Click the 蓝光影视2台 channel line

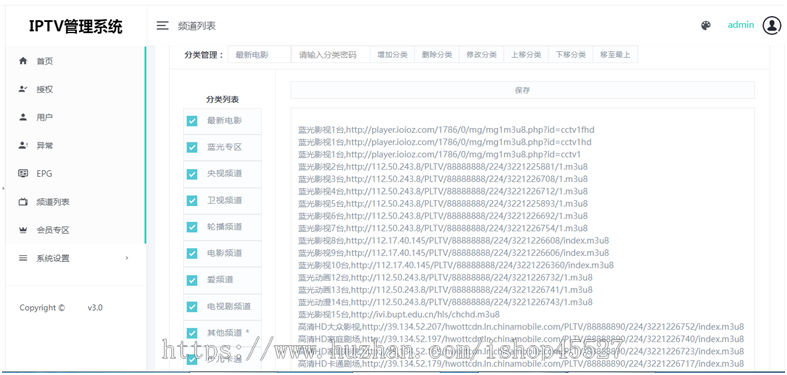click(443, 167)
